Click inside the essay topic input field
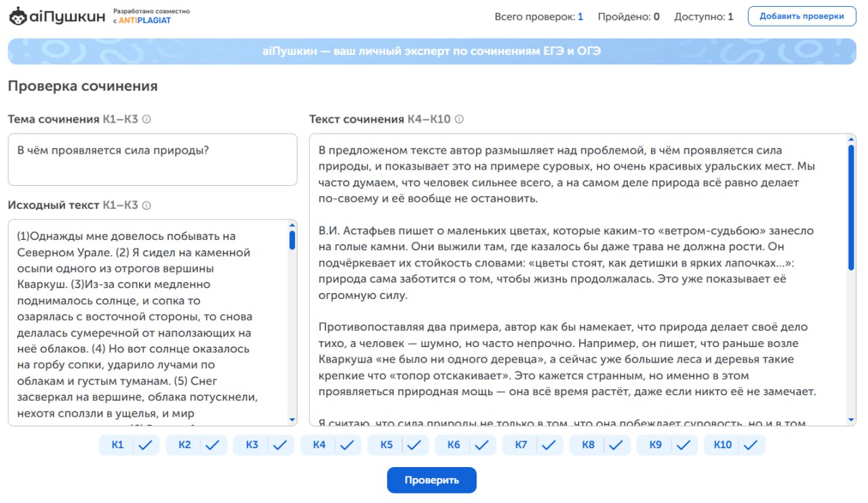The width and height of the screenshot is (868, 503). pyautogui.click(x=152, y=159)
